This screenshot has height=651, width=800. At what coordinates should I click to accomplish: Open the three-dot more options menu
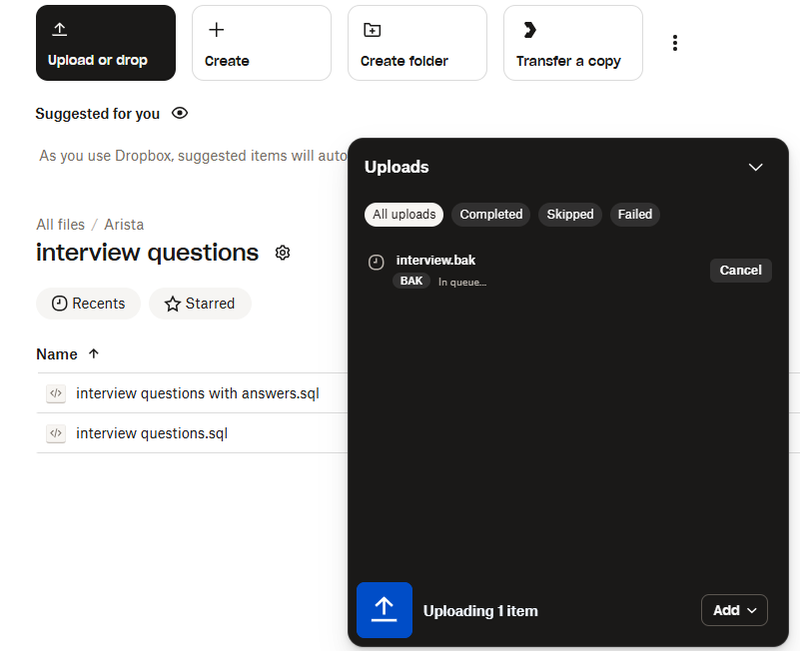point(675,43)
